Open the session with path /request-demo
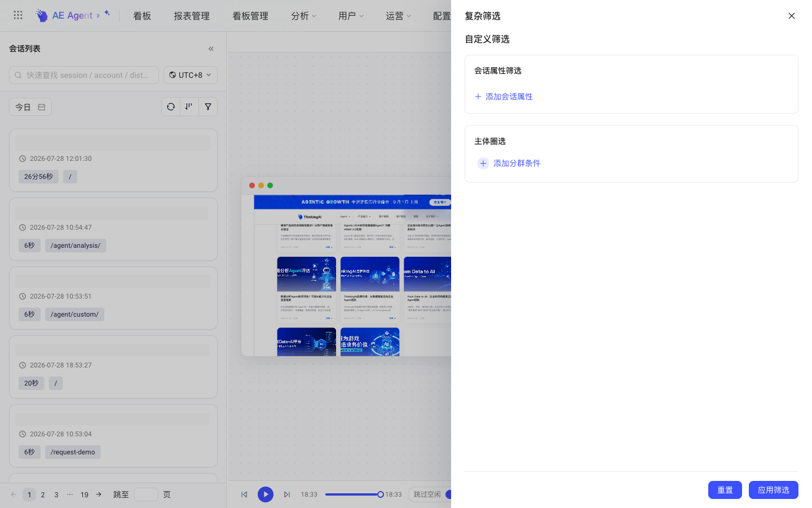Image resolution: width=812 pixels, height=508 pixels. [x=113, y=436]
